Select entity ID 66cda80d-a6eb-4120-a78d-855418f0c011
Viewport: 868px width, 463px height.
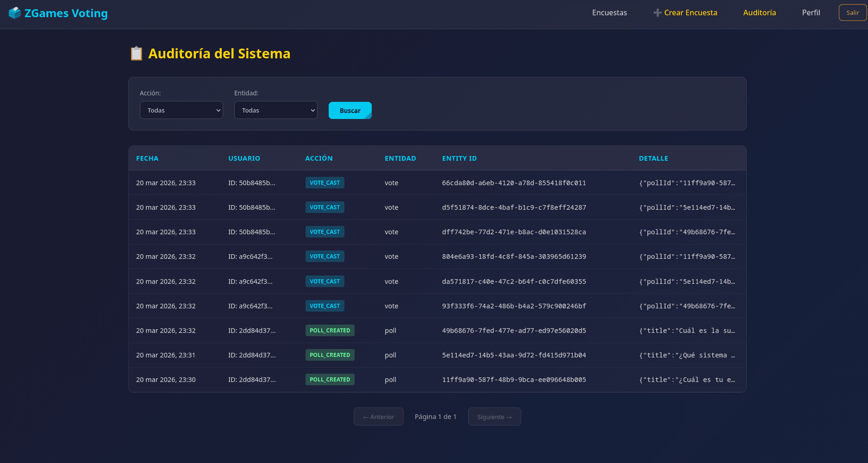pyautogui.click(x=514, y=183)
